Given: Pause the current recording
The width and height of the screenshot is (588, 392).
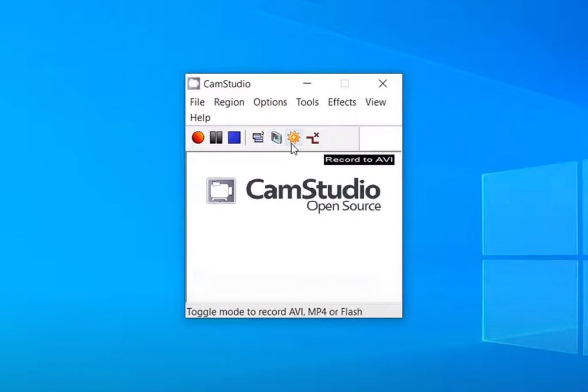Looking at the screenshot, I should (x=216, y=138).
